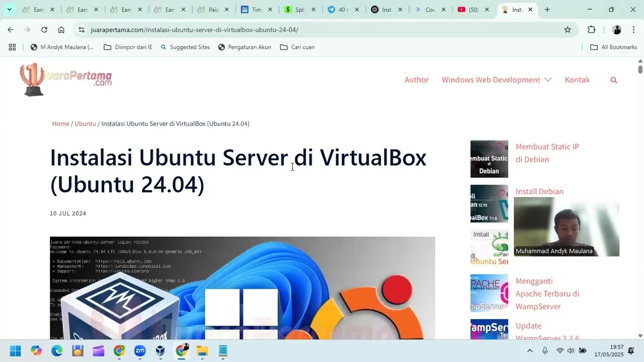Image resolution: width=644 pixels, height=362 pixels.
Task: View site information icon in address bar
Action: (x=82, y=30)
